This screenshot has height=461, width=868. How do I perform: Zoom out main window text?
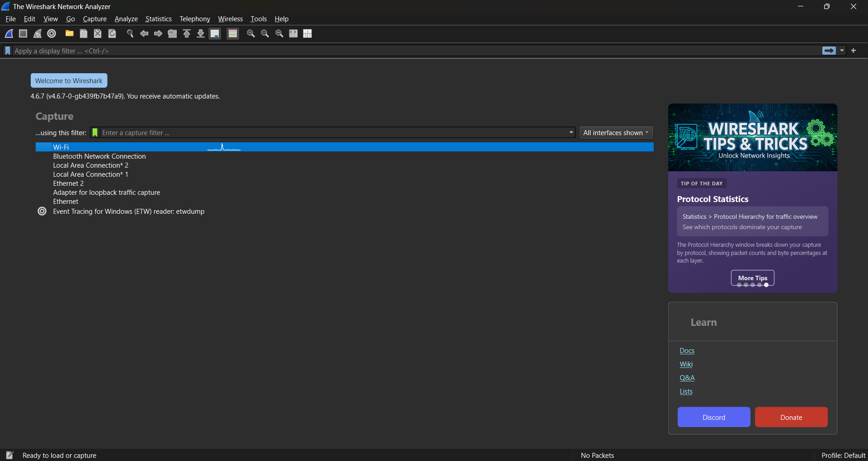(265, 34)
